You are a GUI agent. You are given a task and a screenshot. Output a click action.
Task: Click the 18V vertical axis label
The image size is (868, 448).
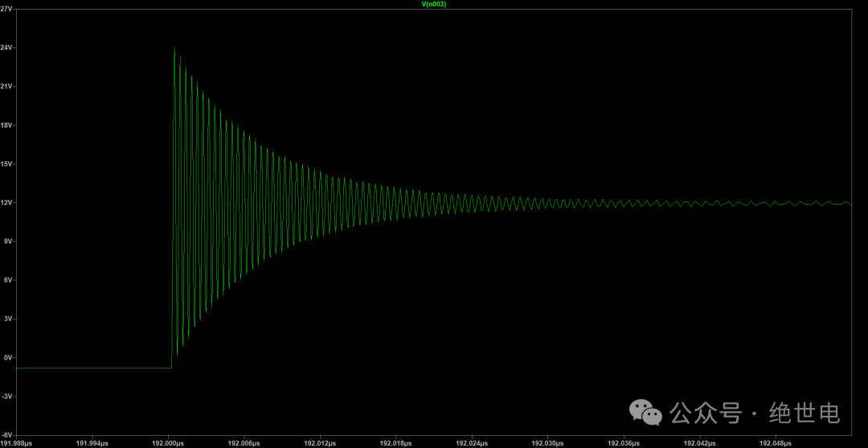pos(6,125)
